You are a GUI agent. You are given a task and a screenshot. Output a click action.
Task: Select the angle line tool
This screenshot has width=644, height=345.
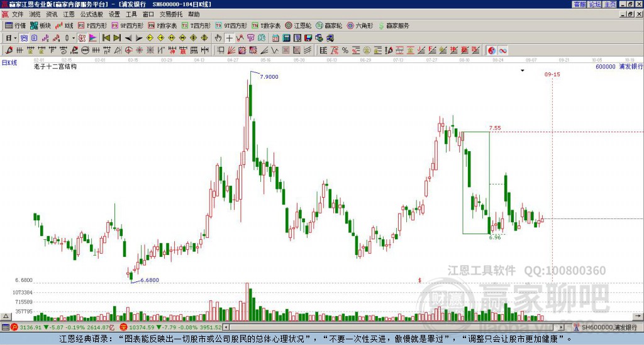pos(264,50)
